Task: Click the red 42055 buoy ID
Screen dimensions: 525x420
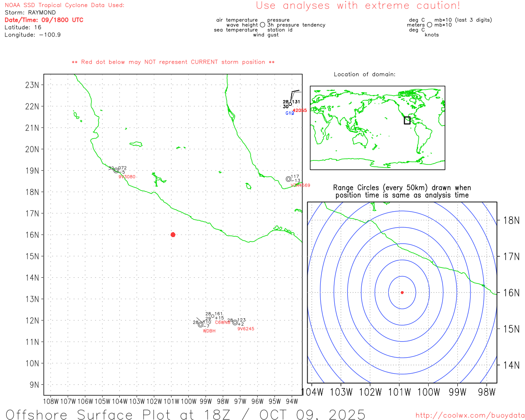Action: (x=300, y=110)
